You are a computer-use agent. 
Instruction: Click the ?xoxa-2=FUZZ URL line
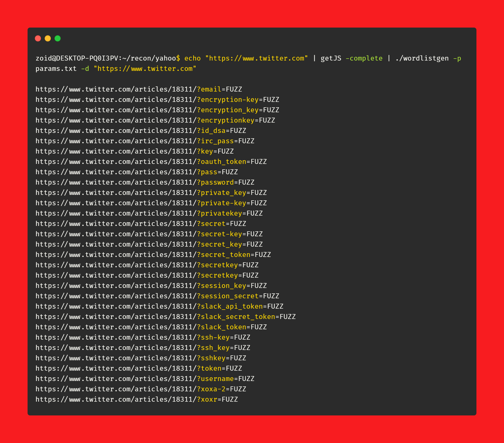click(141, 389)
